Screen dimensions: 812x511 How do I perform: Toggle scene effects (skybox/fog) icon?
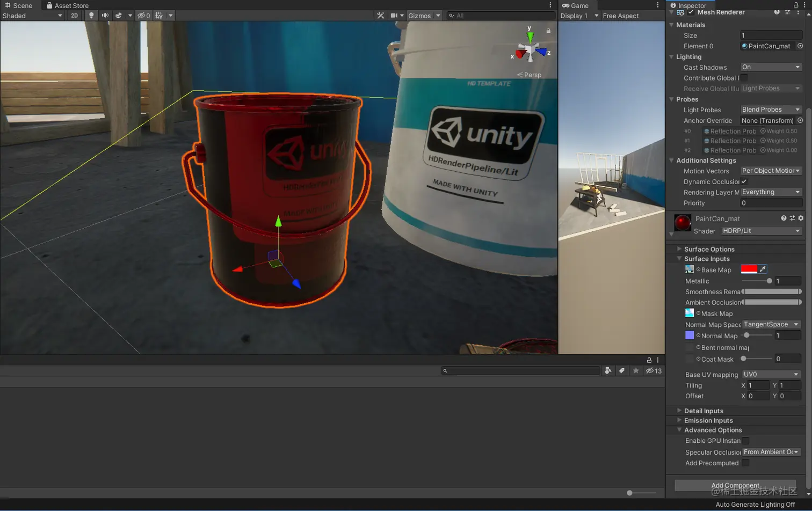119,16
